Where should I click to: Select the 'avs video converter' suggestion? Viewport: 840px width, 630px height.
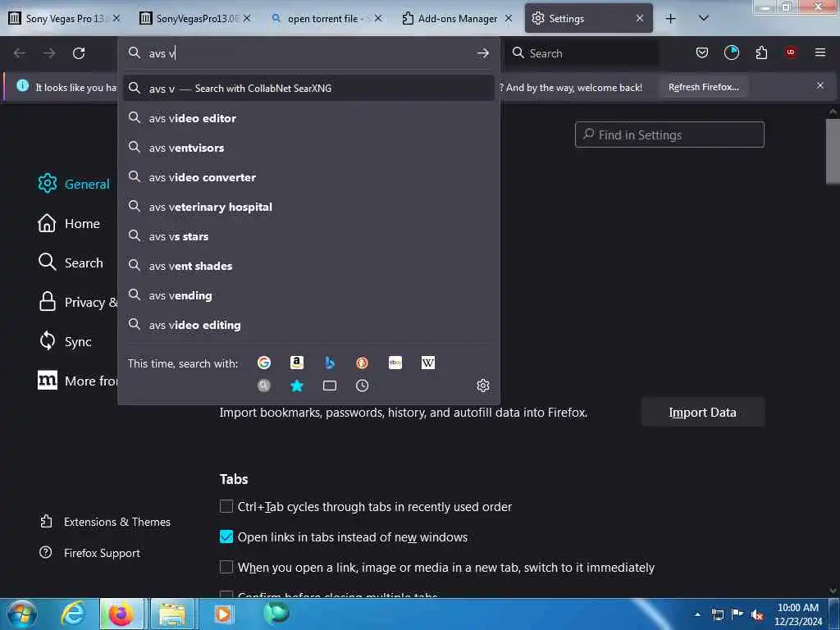(308, 177)
